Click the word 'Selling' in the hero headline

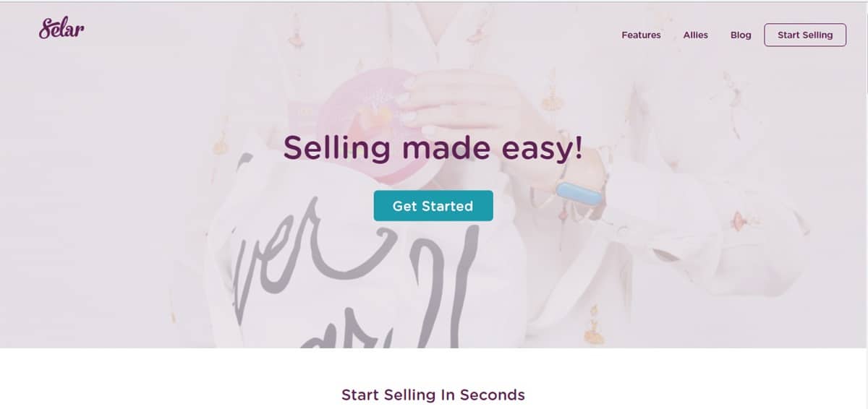(336, 149)
